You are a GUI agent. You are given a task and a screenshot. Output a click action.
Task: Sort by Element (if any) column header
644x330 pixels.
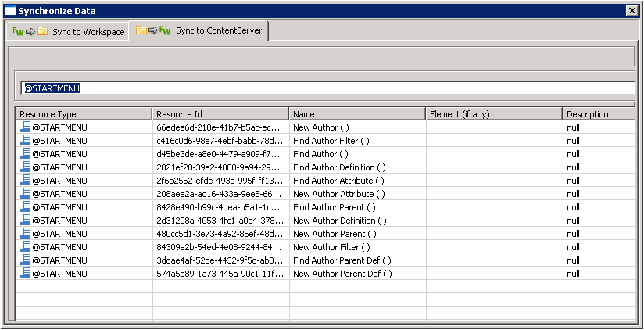pos(494,114)
